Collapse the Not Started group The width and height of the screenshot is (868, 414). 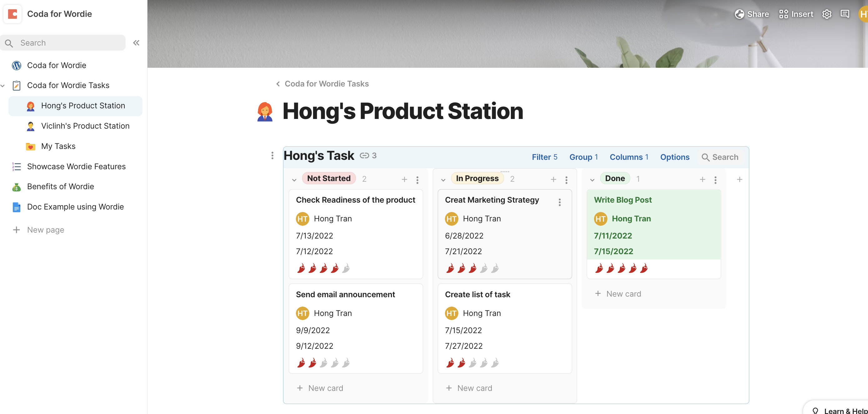(294, 180)
